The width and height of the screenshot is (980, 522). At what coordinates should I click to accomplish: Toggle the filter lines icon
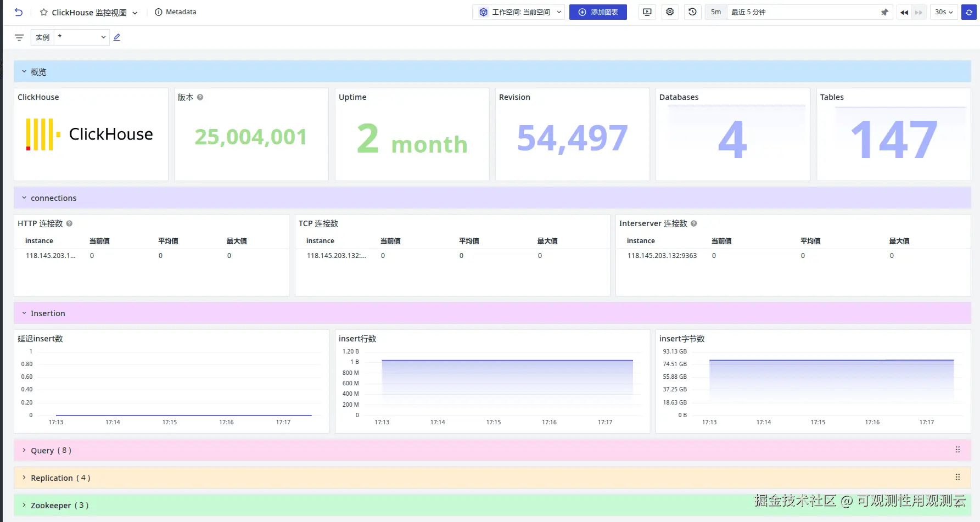click(19, 37)
